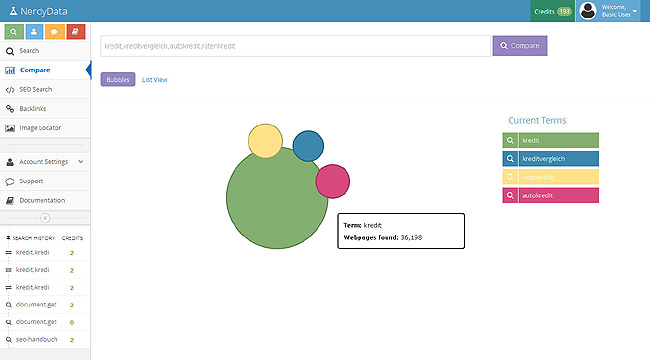Screen dimensions: 650x360
Task: Click the orange chat bubble shortcut icon
Action: point(55,32)
